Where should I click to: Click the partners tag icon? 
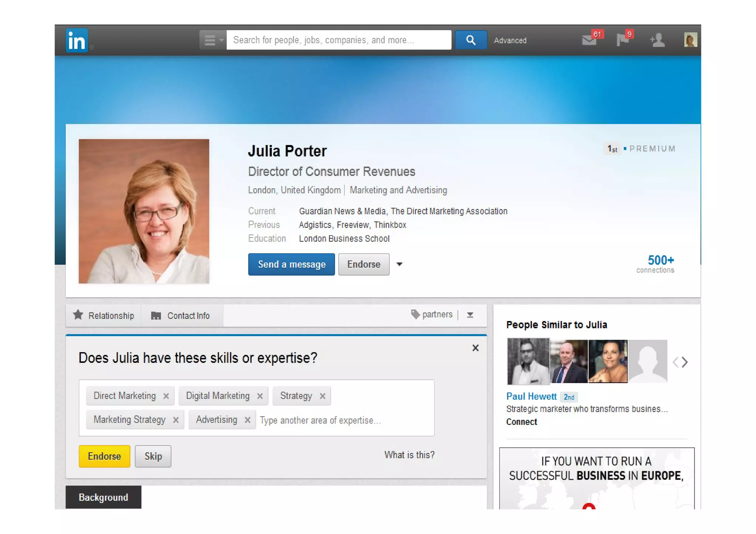click(x=415, y=314)
